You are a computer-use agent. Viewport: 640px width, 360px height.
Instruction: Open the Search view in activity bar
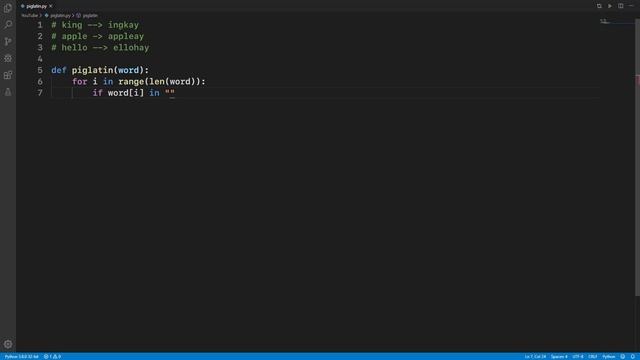pos(8,24)
